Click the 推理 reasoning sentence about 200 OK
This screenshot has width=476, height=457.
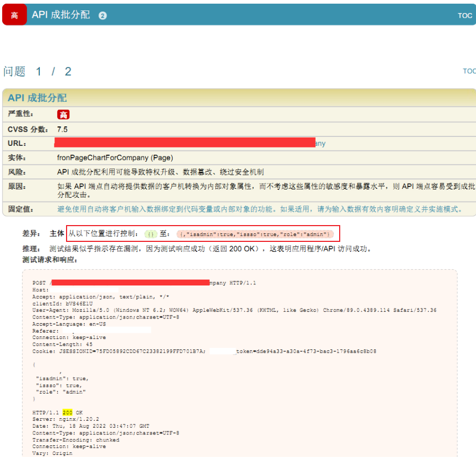coord(210,249)
